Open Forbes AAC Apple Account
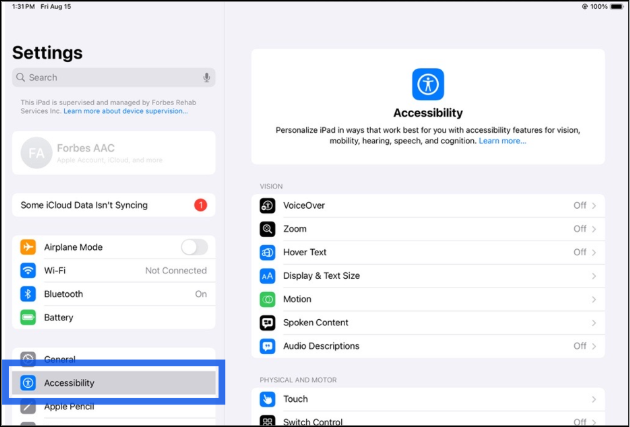Screen dimensions: 630x427 pos(114,153)
